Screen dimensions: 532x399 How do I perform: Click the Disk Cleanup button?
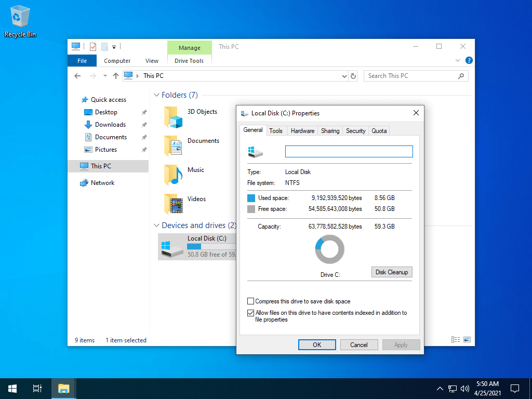391,272
